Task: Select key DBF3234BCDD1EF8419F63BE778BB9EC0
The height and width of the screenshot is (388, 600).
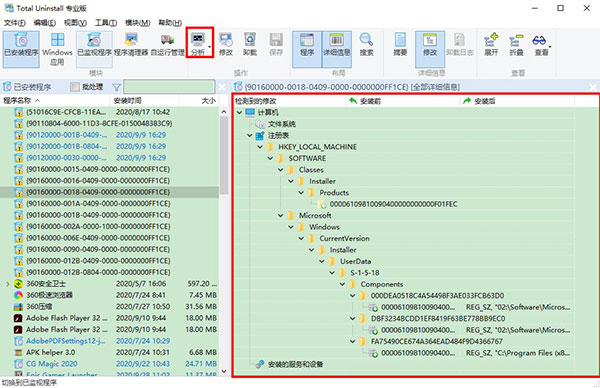Action: click(x=438, y=319)
